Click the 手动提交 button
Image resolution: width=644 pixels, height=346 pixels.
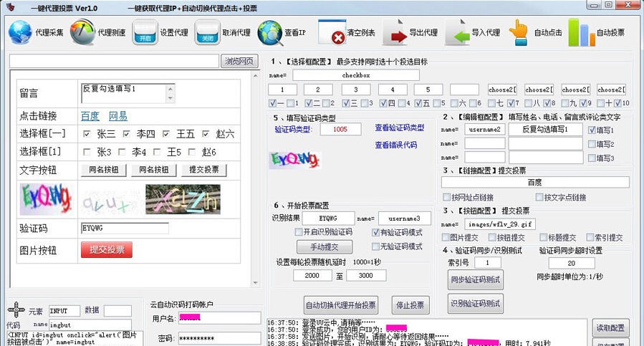(325, 246)
